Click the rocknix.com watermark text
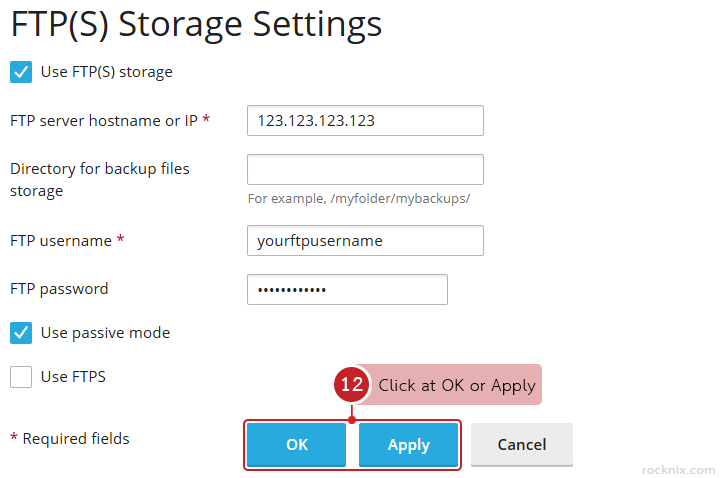 coord(678,469)
